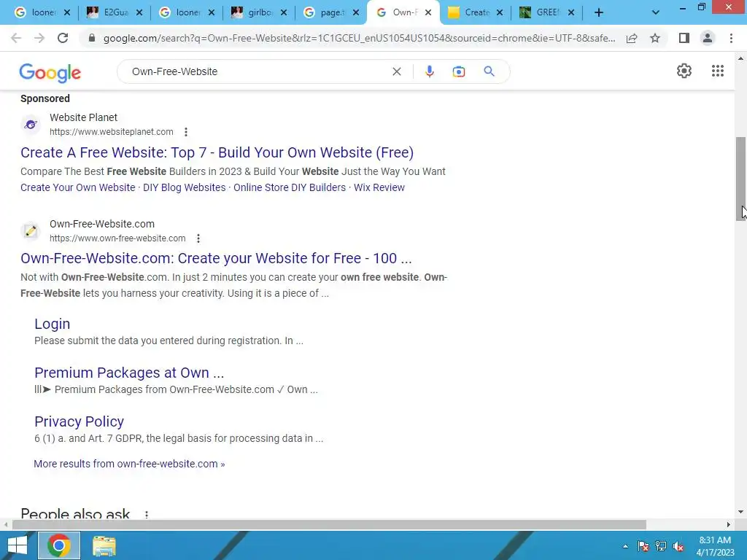The height and width of the screenshot is (560, 747).
Task: Click network tray icon
Action: (661, 546)
